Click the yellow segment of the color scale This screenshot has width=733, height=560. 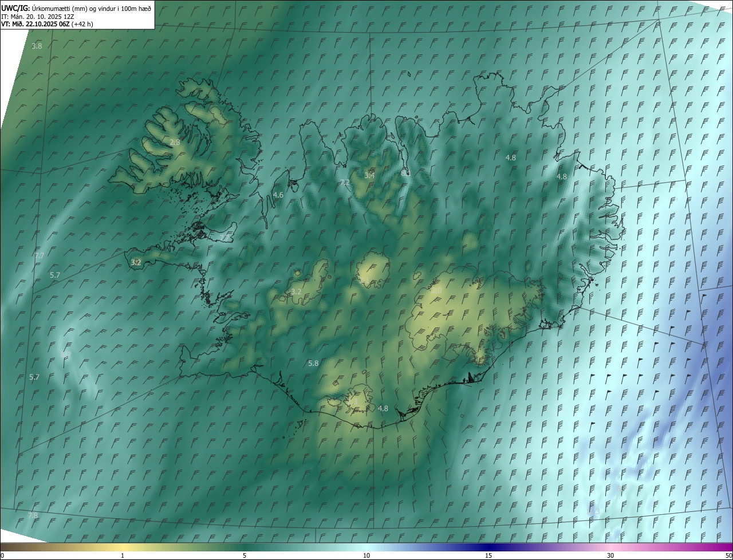pyautogui.click(x=123, y=547)
